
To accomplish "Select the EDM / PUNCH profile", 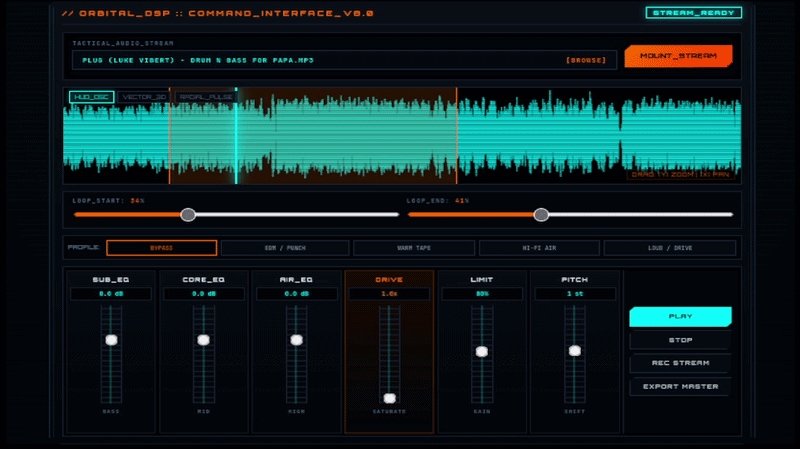I will (285, 248).
